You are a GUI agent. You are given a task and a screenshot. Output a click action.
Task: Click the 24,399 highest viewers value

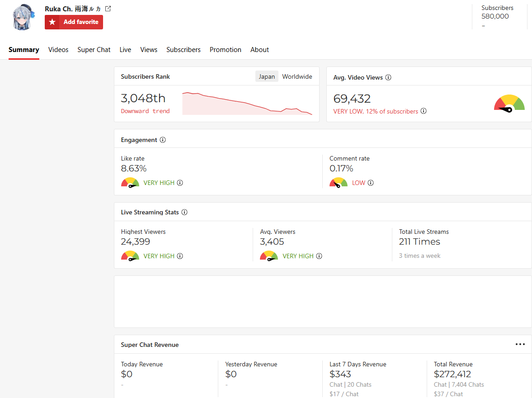tap(136, 242)
